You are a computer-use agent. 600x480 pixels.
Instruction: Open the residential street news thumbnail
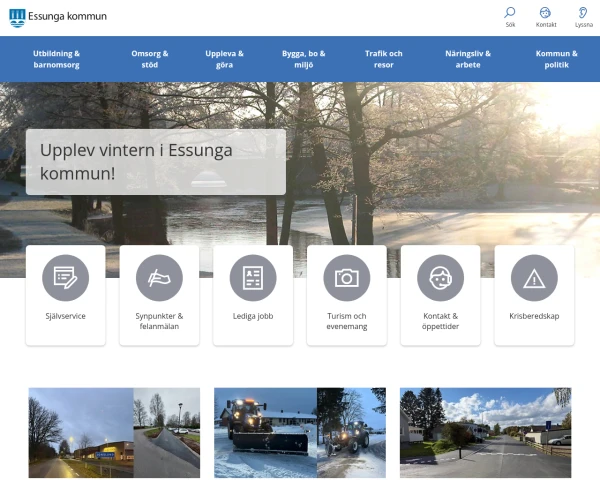tap(485, 433)
